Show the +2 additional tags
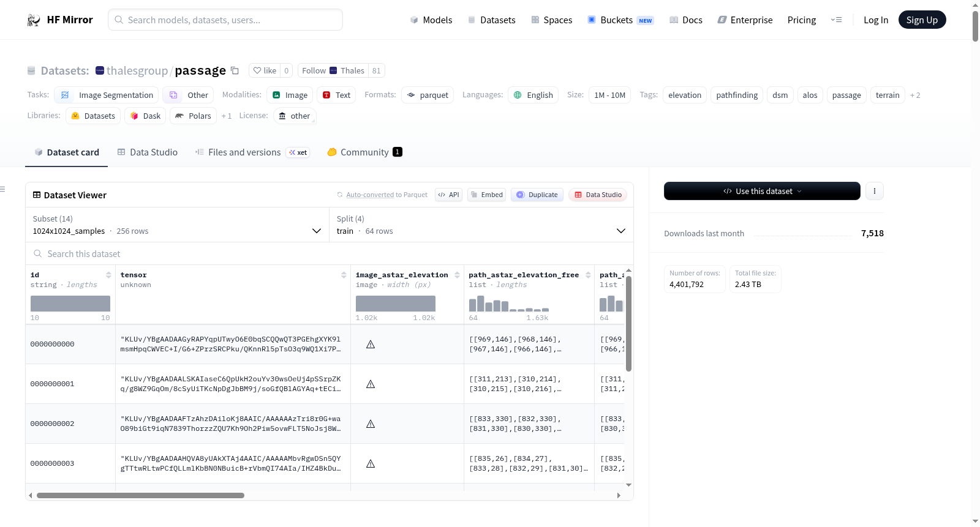Screen dimensions: 980x527 coord(915,95)
